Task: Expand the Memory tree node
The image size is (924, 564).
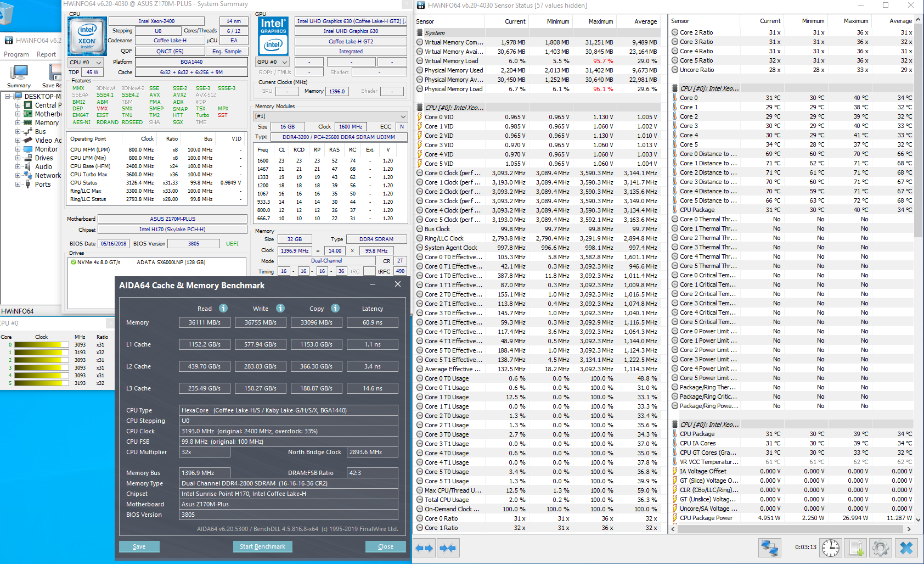Action: coord(18,122)
